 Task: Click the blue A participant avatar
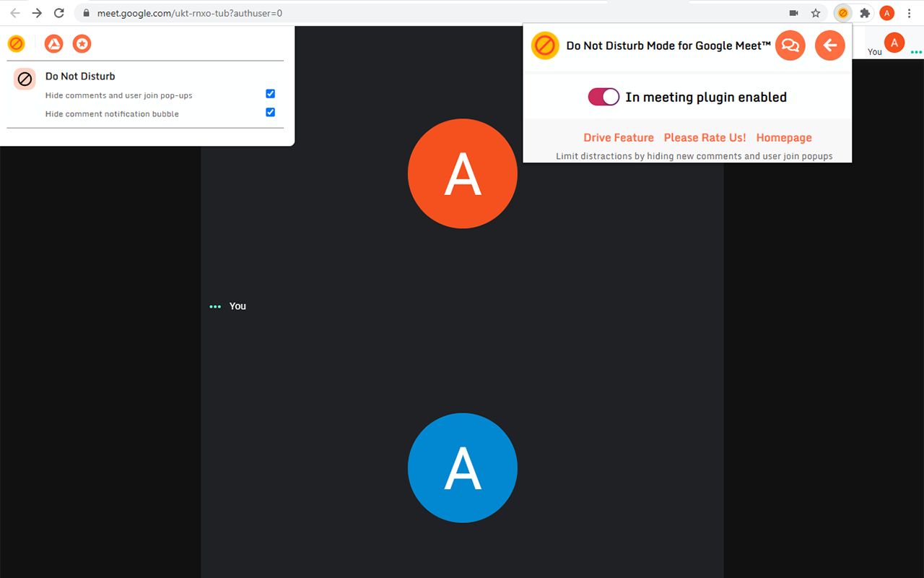(463, 467)
